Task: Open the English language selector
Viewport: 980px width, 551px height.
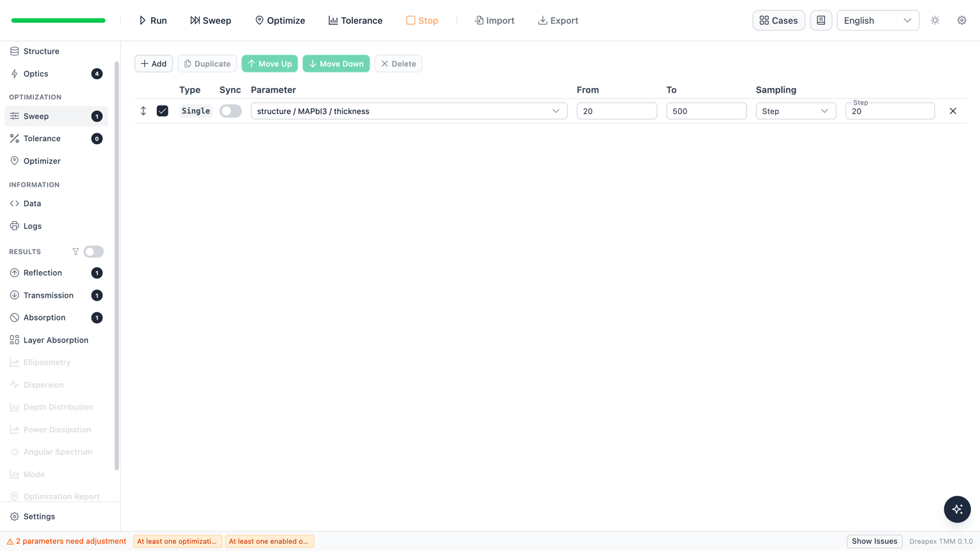Action: [x=877, y=20]
